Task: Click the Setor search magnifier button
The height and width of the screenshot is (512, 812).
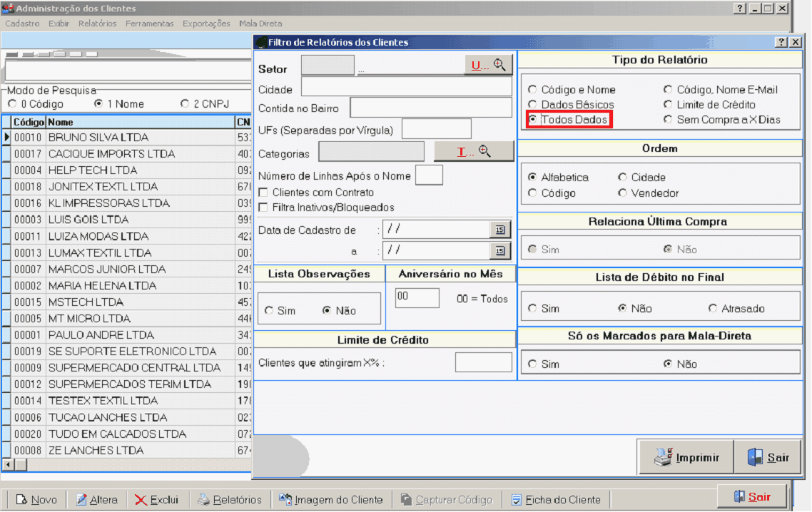Action: pos(489,65)
